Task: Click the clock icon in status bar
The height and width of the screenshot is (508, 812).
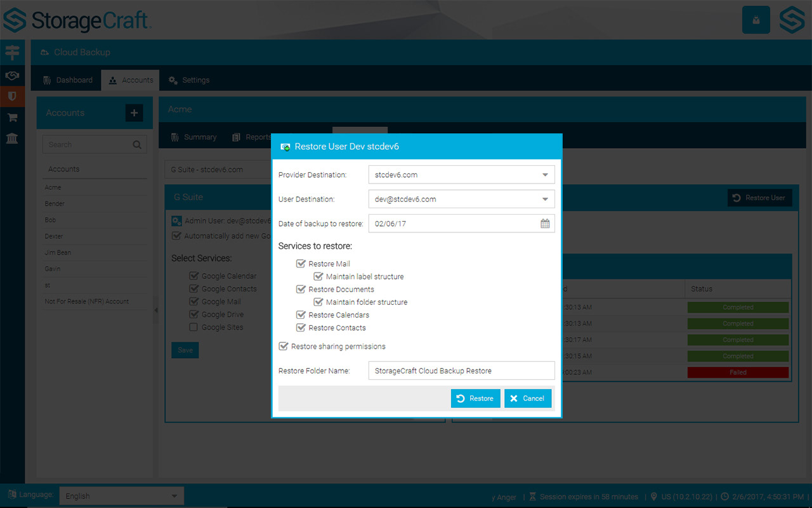Action: pos(724,497)
